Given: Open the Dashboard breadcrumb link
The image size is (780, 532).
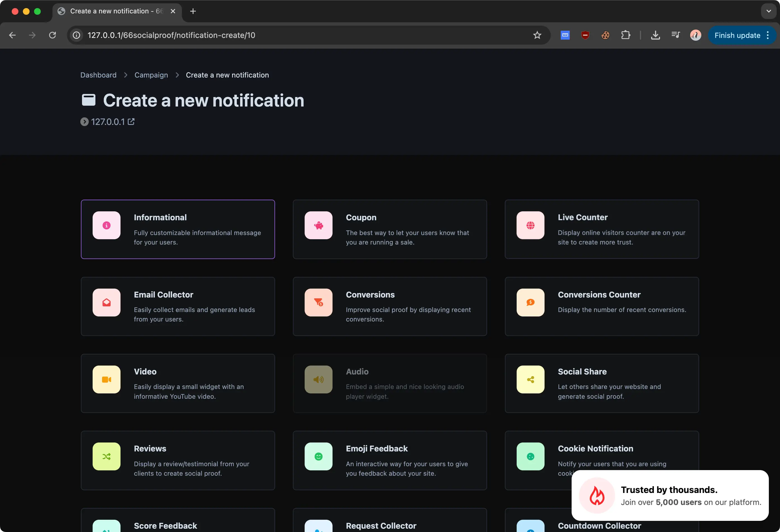Looking at the screenshot, I should (98, 75).
